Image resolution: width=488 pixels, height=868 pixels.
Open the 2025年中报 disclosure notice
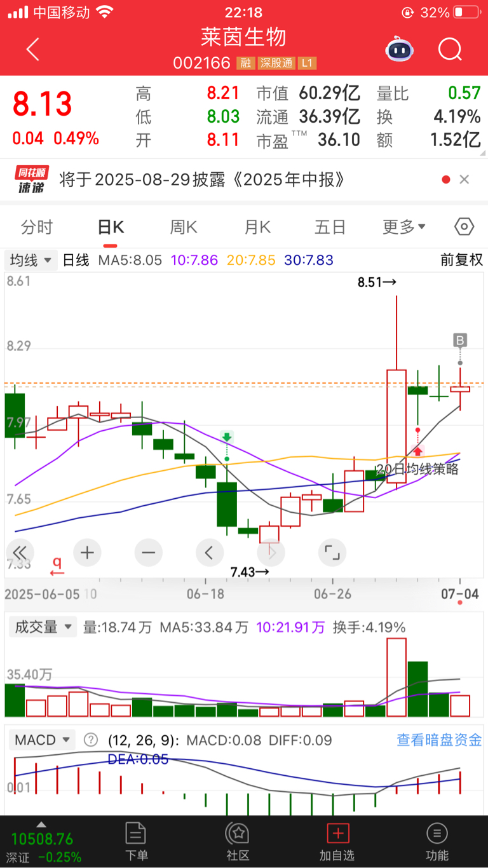point(202,180)
